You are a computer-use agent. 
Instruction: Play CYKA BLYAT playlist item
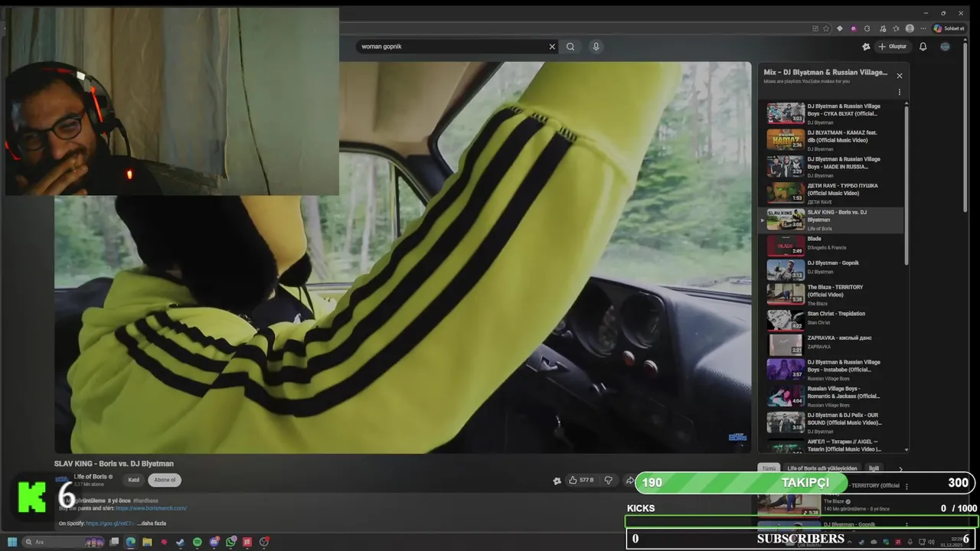click(x=831, y=114)
